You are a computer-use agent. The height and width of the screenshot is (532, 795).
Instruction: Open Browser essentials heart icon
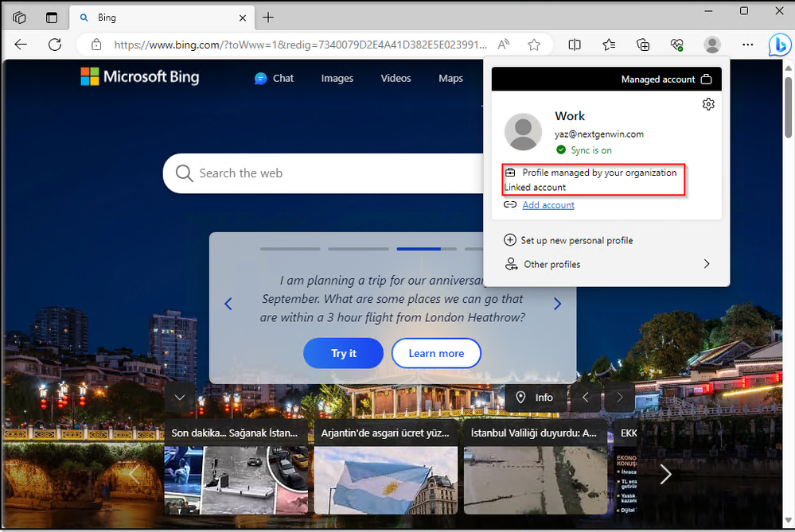click(x=677, y=45)
